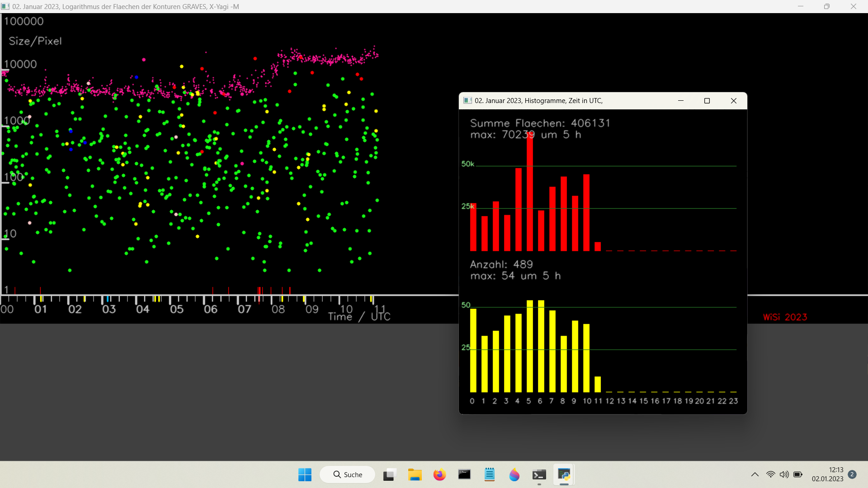Click the tallest red bar at hour 5
868x488 pixels.
tap(530, 191)
